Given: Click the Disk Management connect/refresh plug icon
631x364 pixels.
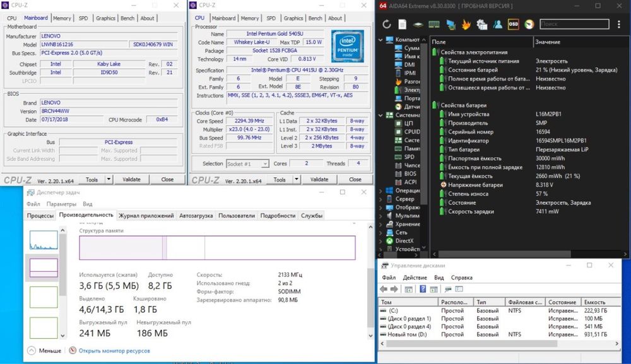Looking at the screenshot, I should coord(448,289).
